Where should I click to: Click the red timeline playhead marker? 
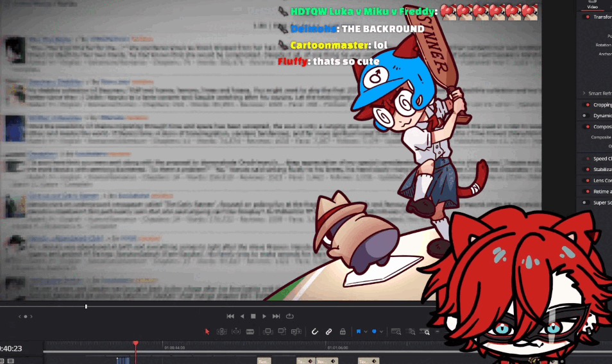[x=135, y=343]
